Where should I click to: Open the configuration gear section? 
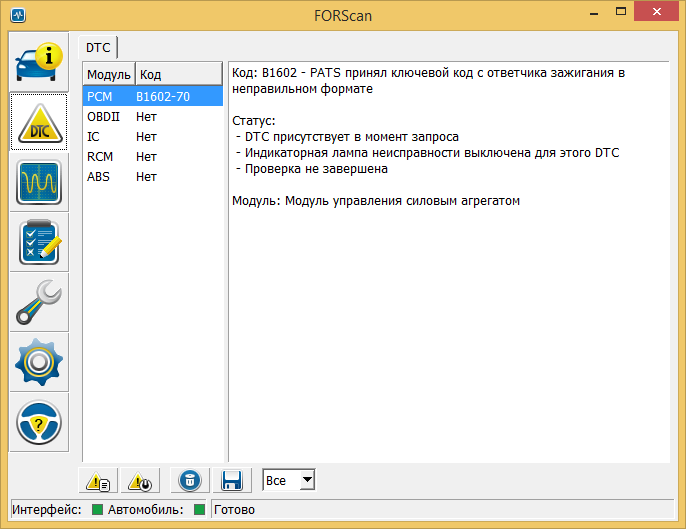click(39, 362)
